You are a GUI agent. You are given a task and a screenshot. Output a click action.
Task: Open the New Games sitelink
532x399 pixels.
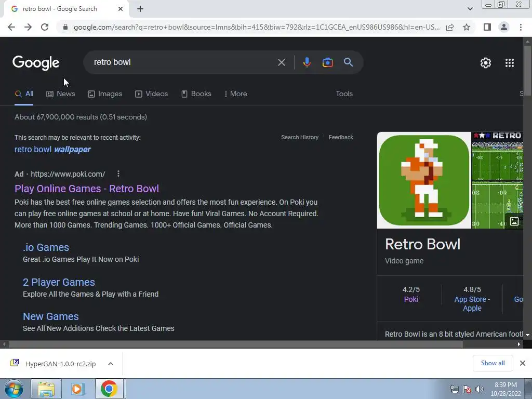[x=50, y=316]
